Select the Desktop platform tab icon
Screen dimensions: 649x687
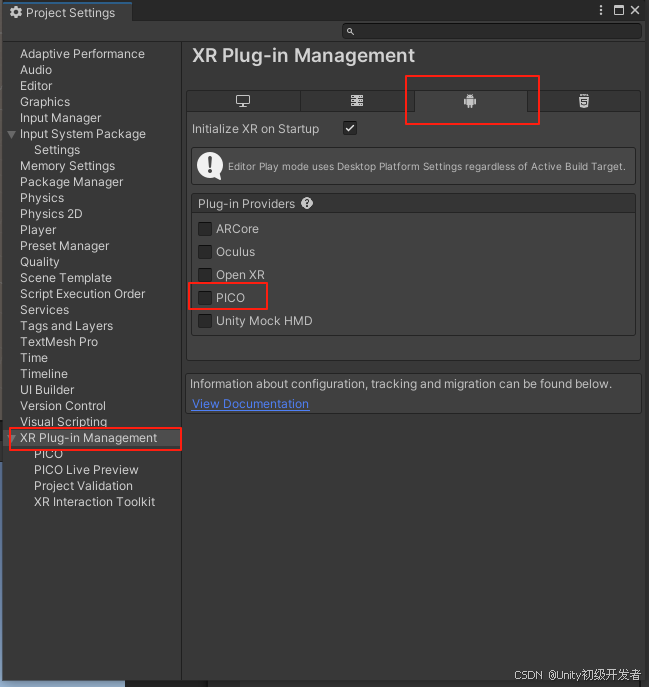[x=243, y=101]
